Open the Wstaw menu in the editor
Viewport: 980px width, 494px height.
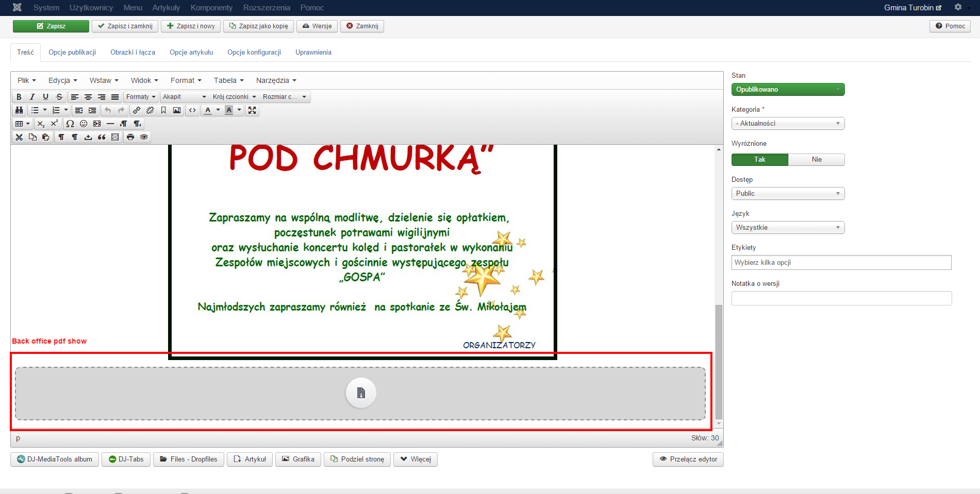coord(104,80)
